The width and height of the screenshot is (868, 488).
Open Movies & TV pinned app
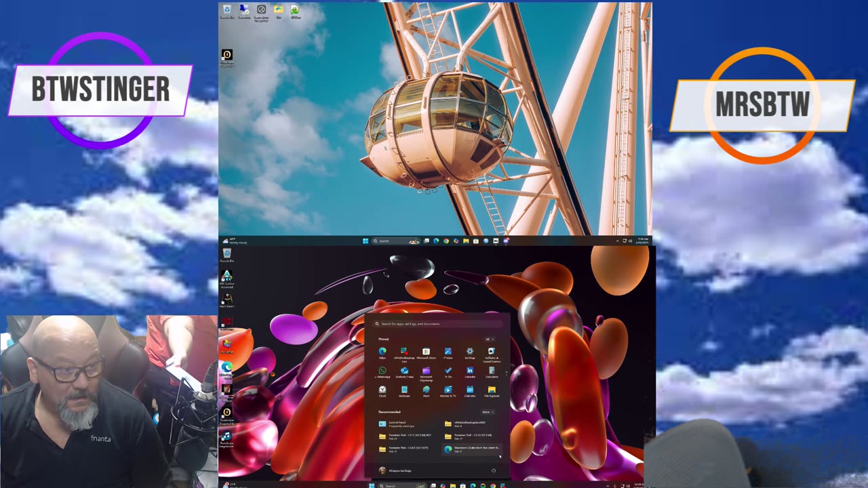[x=448, y=392]
